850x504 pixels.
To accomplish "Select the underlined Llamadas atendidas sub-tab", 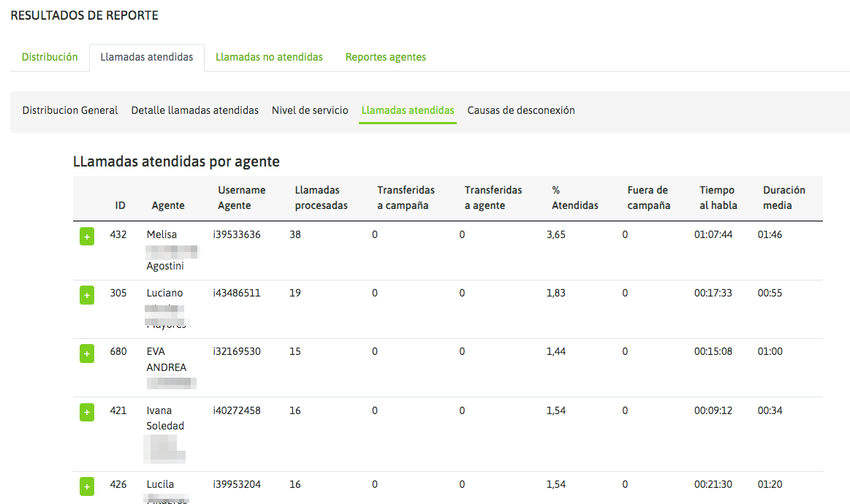I will [x=408, y=110].
